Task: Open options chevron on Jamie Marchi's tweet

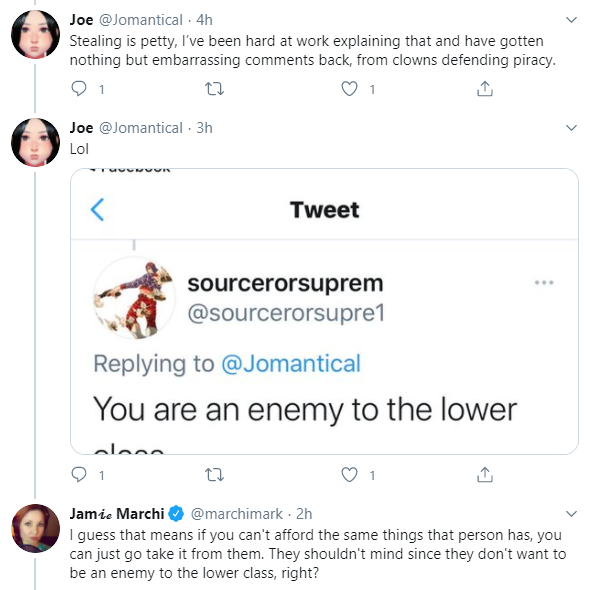Action: click(x=571, y=513)
